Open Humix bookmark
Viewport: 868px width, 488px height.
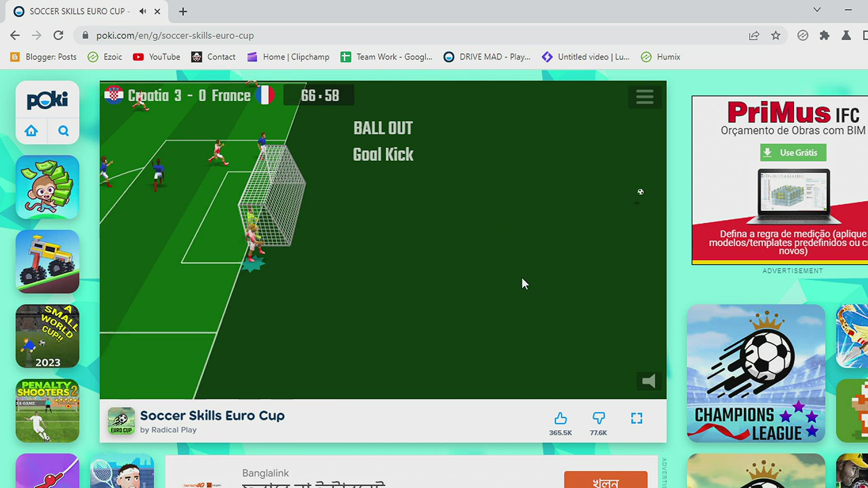[x=661, y=57]
